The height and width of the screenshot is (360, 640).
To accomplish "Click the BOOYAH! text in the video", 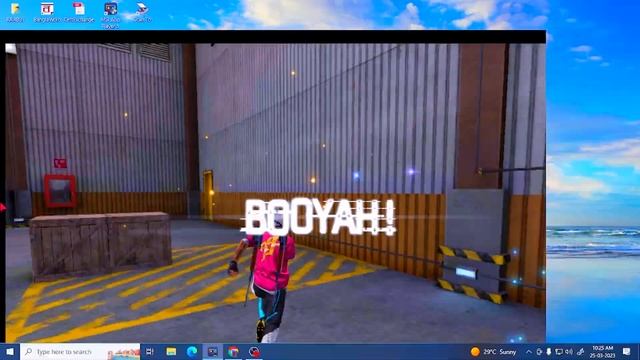I will click(x=318, y=218).
